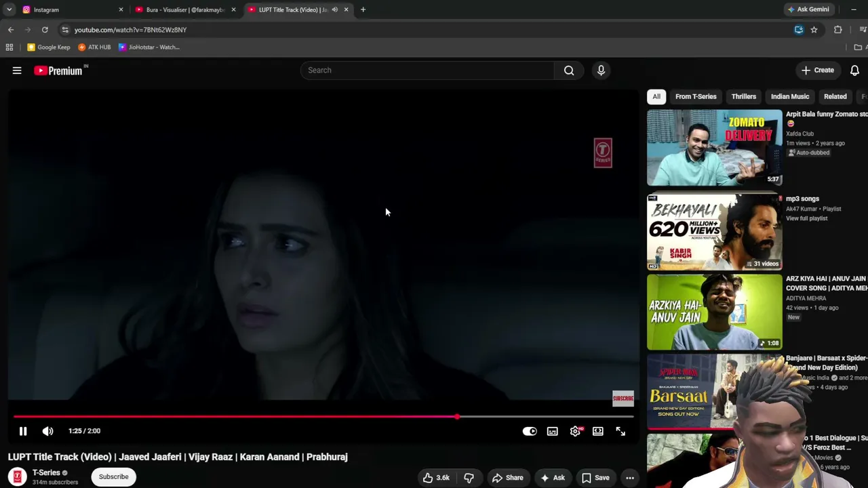
Task: Open more actions three-dot menu
Action: click(x=630, y=478)
